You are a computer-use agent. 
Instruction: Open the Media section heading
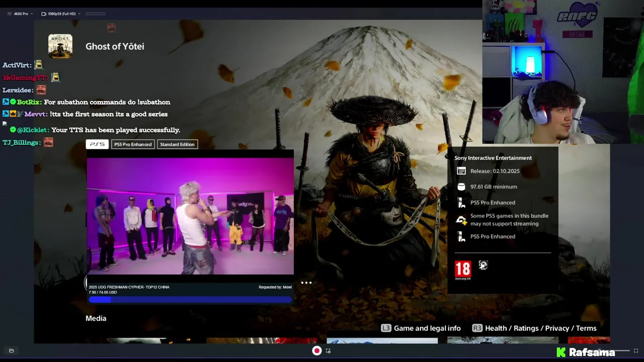point(96,318)
